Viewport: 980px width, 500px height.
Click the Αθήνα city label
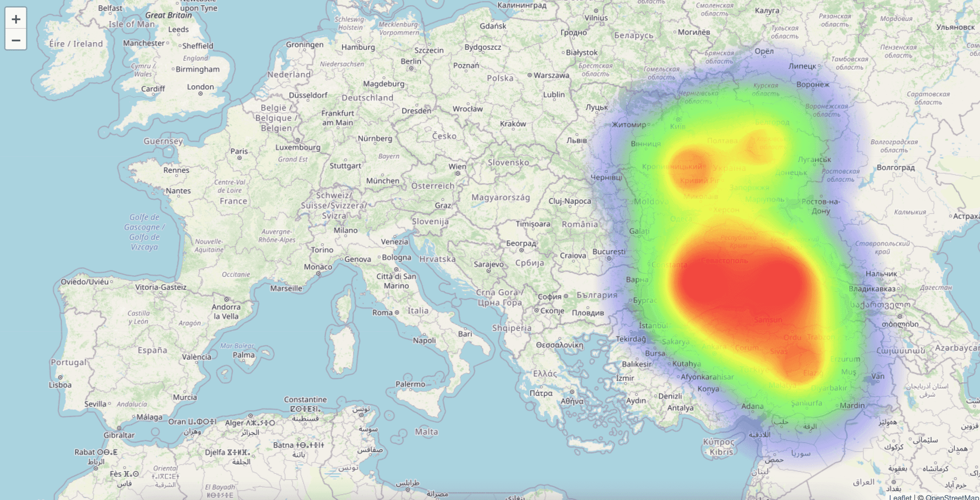[x=572, y=401]
